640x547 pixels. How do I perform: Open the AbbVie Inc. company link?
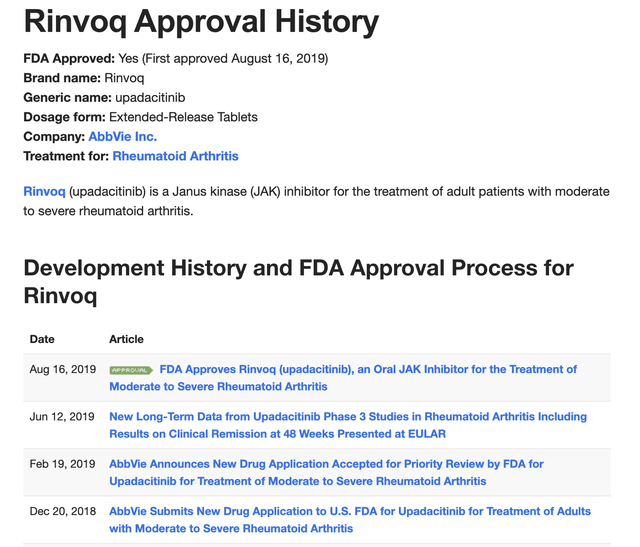click(122, 137)
